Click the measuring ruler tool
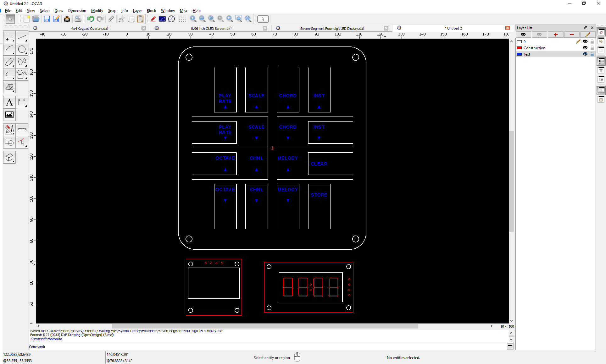The height and width of the screenshot is (364, 606). pos(22,129)
